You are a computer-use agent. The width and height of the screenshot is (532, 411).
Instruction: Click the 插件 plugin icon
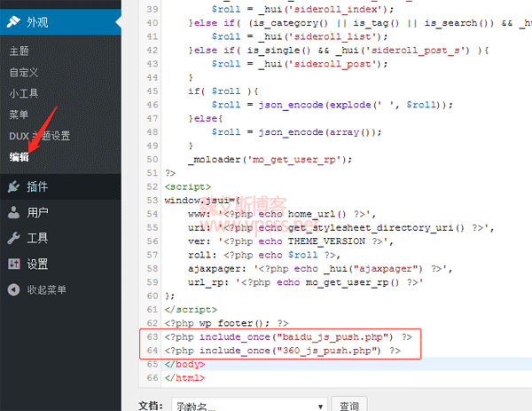tap(13, 187)
